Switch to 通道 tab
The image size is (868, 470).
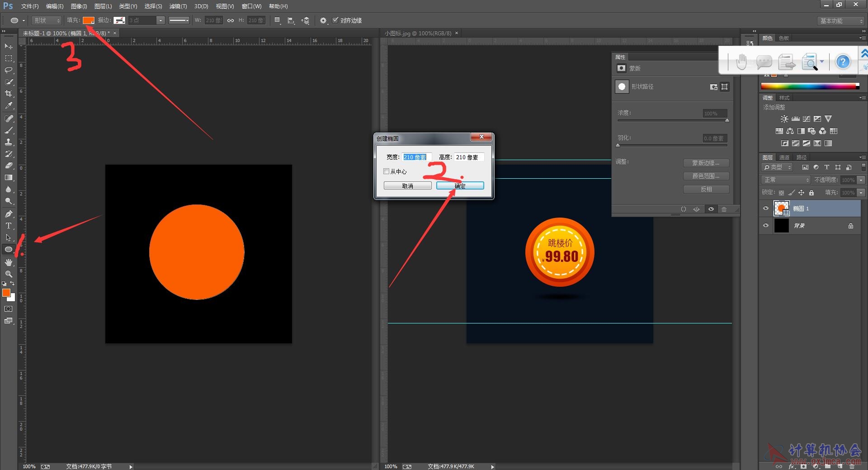tap(784, 157)
